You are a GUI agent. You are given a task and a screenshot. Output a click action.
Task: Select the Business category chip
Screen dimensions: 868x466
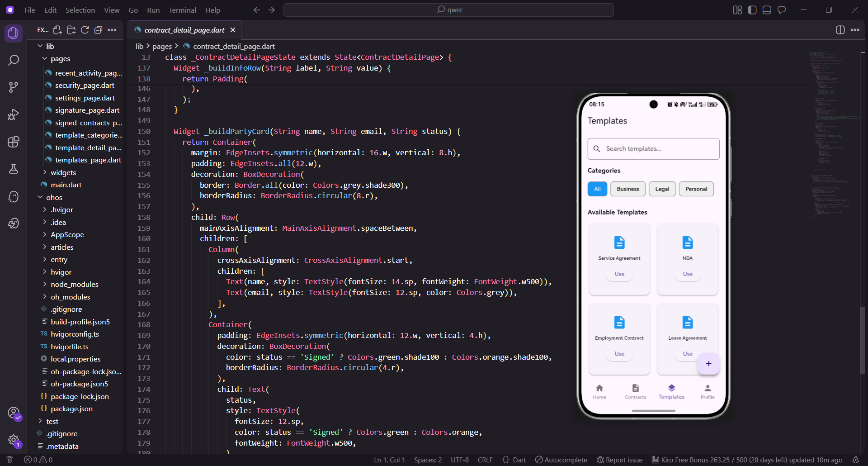(628, 189)
